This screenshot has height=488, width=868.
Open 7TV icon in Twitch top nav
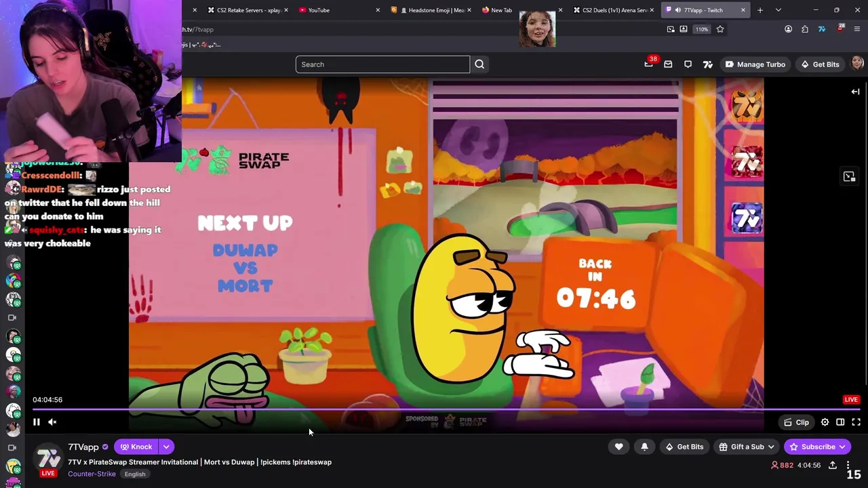tap(708, 64)
